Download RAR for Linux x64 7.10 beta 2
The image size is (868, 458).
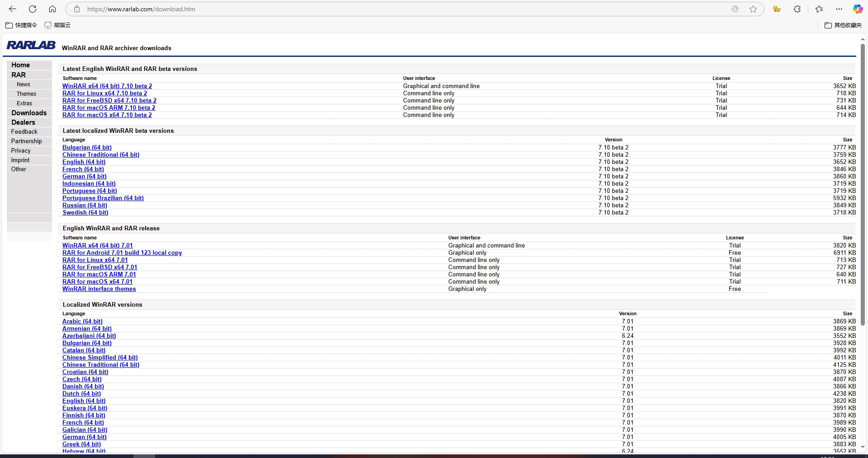tap(104, 93)
